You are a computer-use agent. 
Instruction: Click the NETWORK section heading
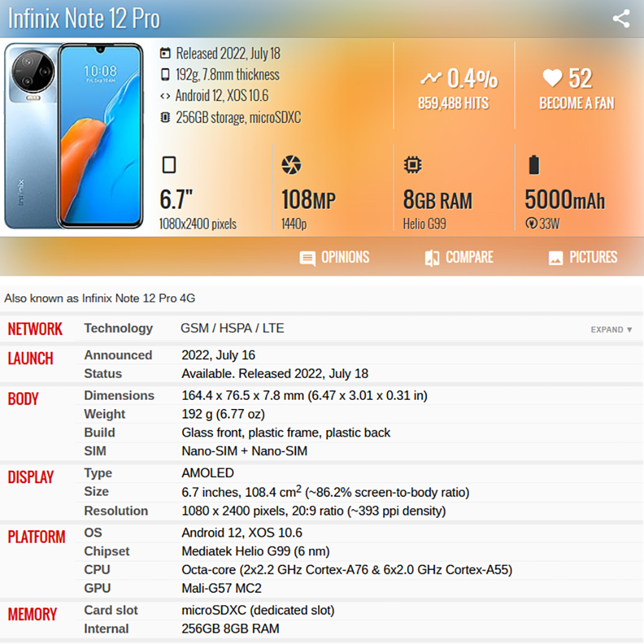coord(35,329)
